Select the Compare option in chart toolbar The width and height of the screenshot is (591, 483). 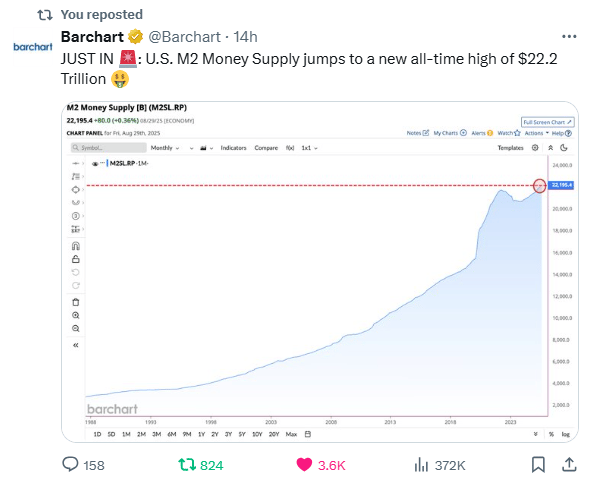pyautogui.click(x=266, y=148)
